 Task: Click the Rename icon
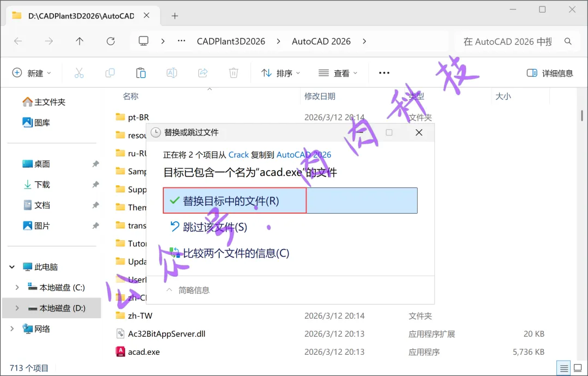(171, 73)
